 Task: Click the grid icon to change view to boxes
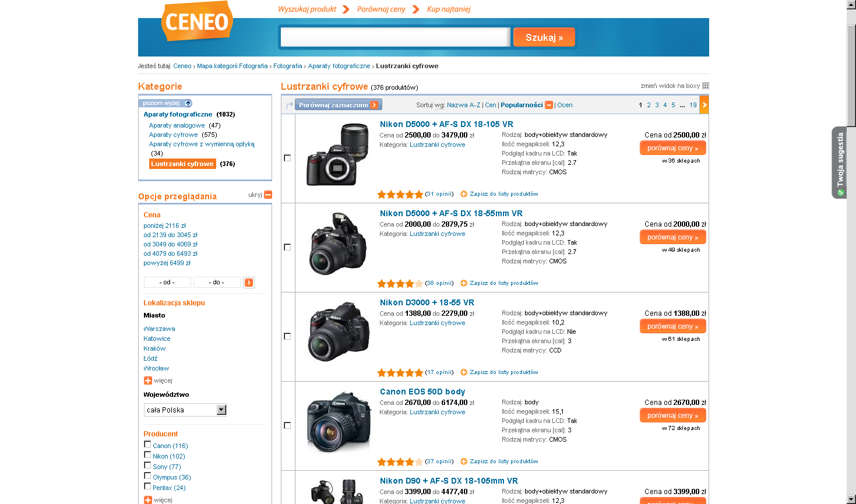(706, 86)
